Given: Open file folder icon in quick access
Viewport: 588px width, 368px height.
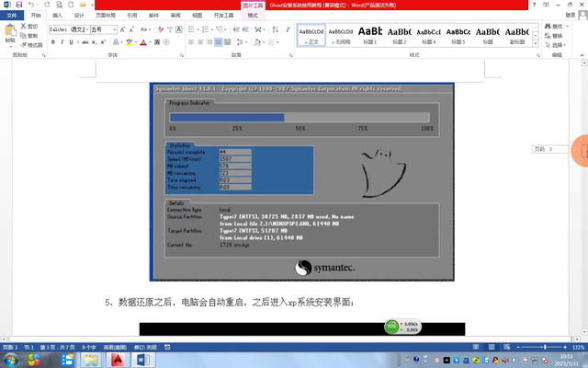Looking at the screenshot, I should point(83,5).
